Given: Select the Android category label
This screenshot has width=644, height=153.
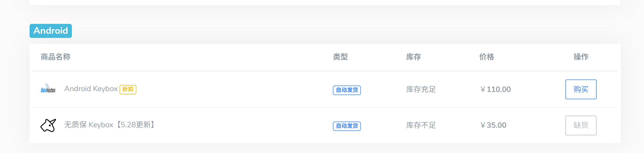Looking at the screenshot, I should [51, 31].
